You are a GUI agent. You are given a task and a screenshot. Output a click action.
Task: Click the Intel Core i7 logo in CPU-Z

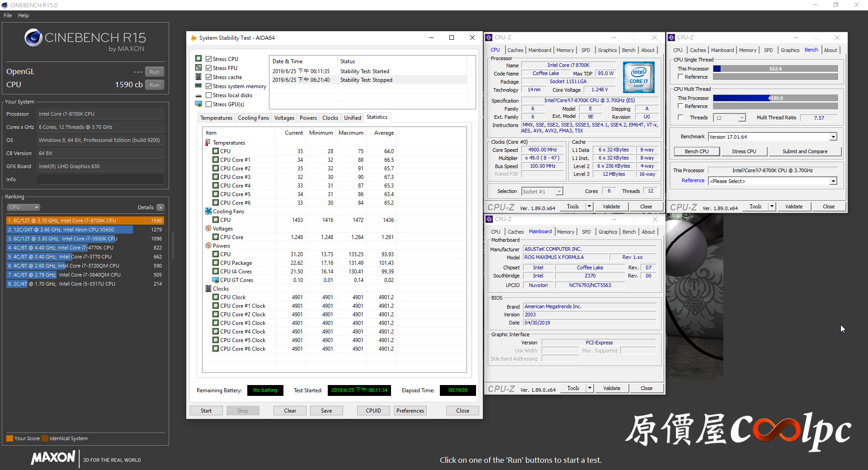pyautogui.click(x=638, y=77)
